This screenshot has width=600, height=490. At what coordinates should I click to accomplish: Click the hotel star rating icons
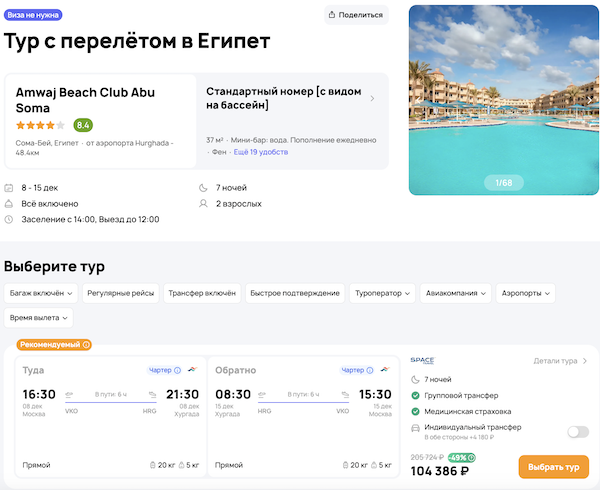[40, 125]
